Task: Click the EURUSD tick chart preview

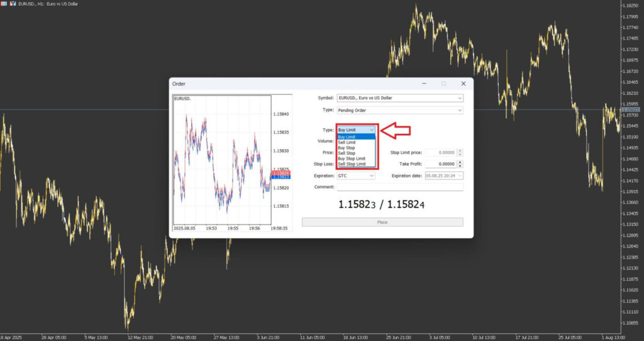Action: coord(221,160)
